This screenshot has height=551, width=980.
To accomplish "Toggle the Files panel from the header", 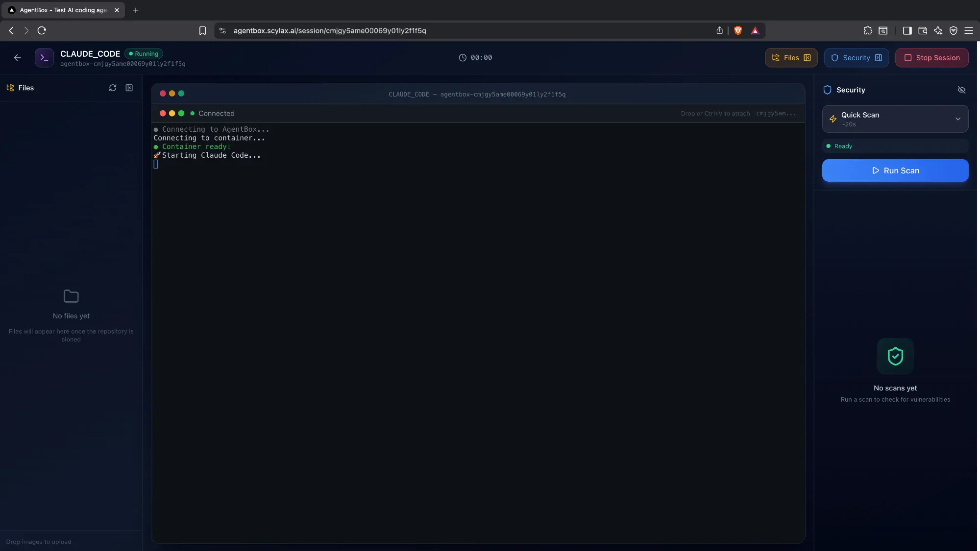I will 791,58.
